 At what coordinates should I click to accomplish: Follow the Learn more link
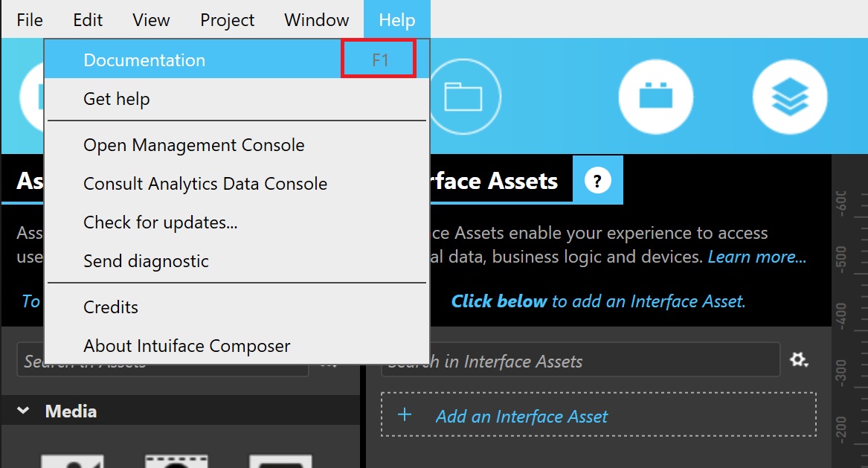tap(756, 257)
